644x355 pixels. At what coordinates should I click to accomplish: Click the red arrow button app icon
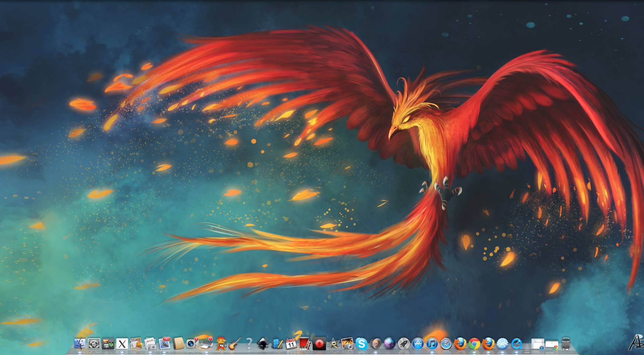(x=319, y=344)
